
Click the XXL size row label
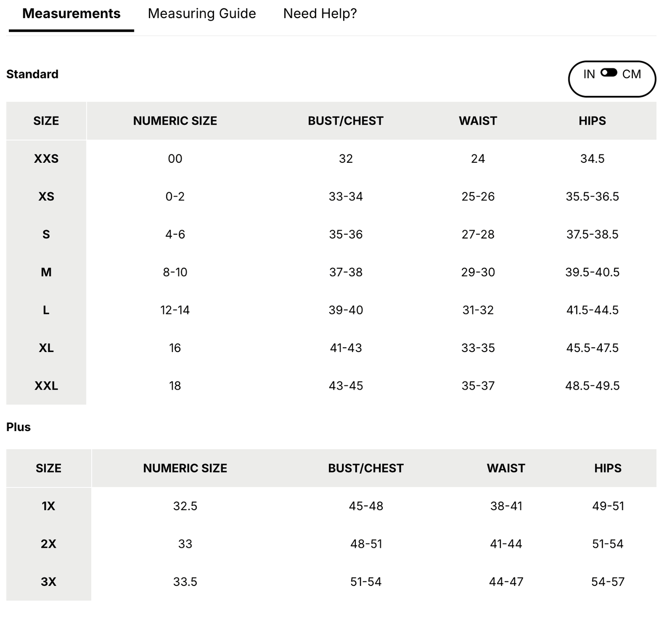(46, 386)
